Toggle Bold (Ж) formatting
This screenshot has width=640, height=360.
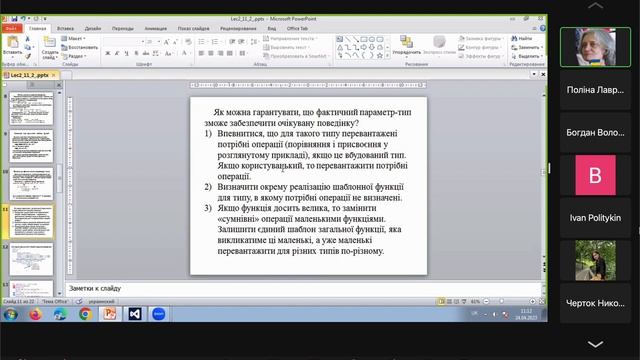[x=108, y=53]
